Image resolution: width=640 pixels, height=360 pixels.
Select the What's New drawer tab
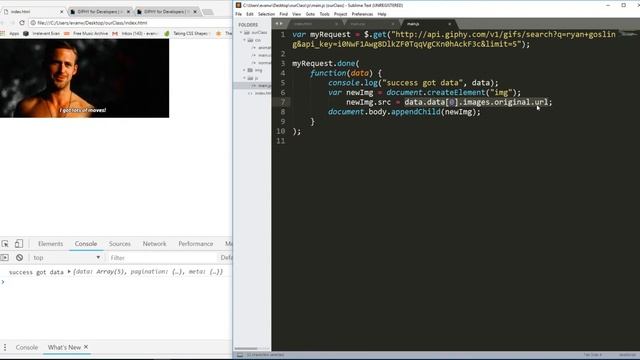click(x=64, y=347)
